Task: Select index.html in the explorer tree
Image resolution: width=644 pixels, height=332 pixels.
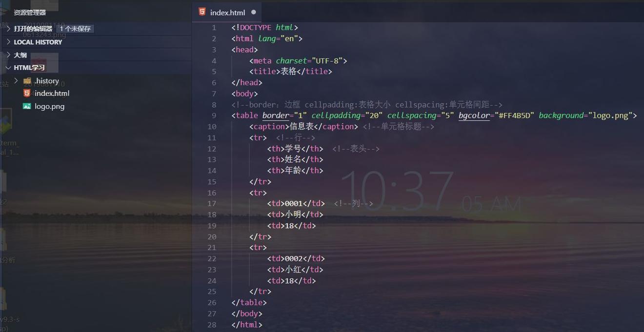Action: pyautogui.click(x=52, y=93)
